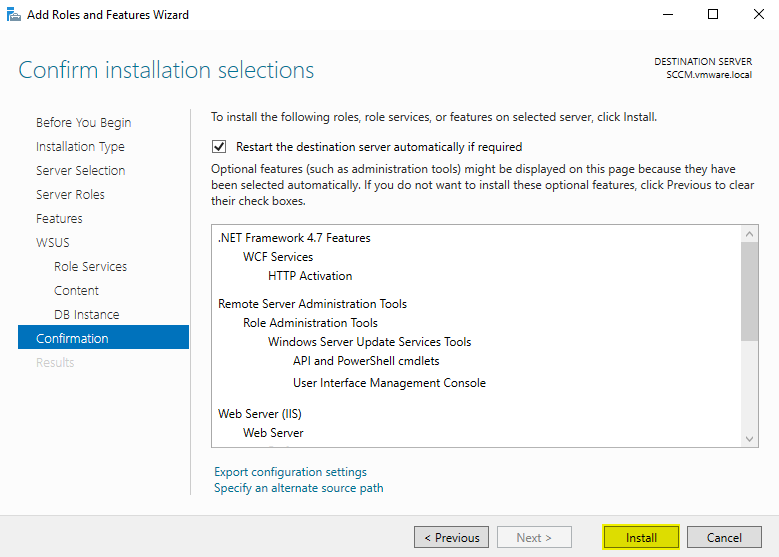Go back with the Previous button
The width and height of the screenshot is (779, 557).
click(451, 537)
